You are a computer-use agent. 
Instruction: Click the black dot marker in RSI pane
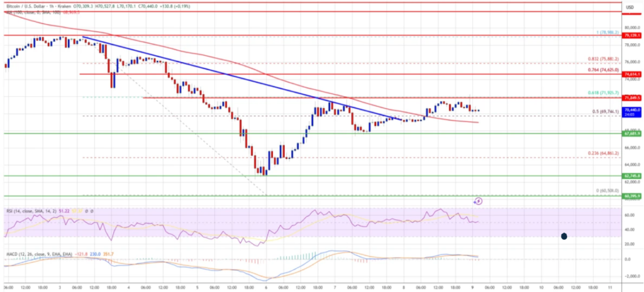(564, 236)
